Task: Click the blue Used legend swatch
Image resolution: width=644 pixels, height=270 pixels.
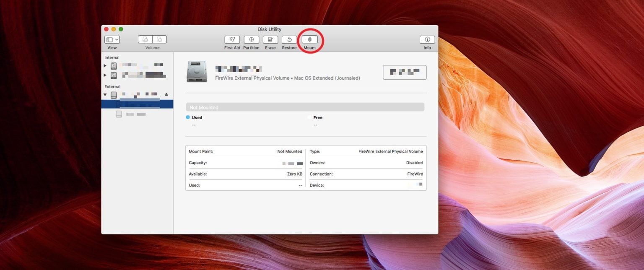Action: tap(187, 117)
